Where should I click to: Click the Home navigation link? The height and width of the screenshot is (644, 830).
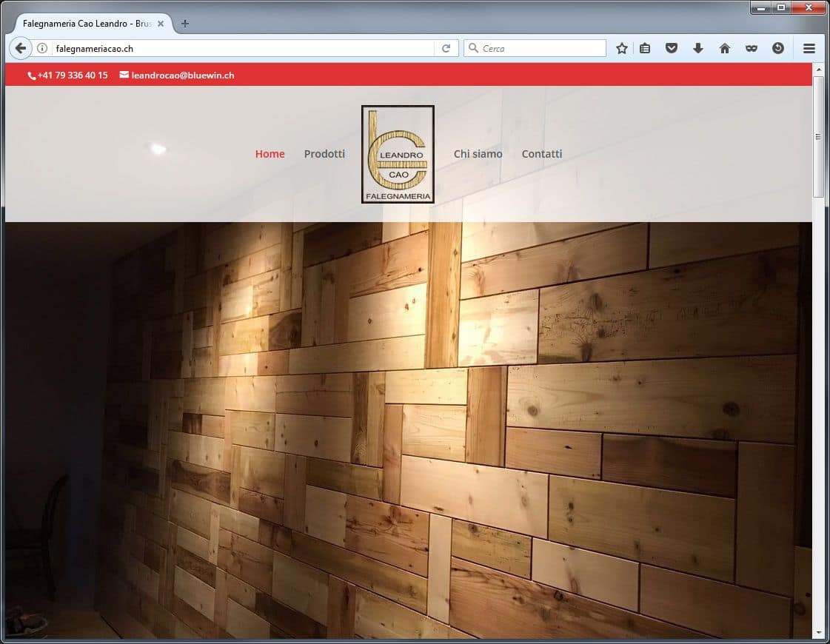coord(270,154)
